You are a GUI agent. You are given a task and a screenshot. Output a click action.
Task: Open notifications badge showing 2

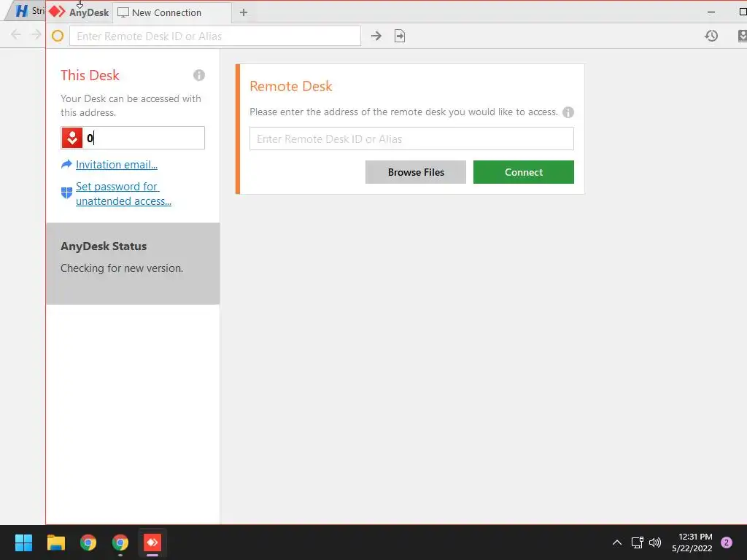tap(727, 542)
